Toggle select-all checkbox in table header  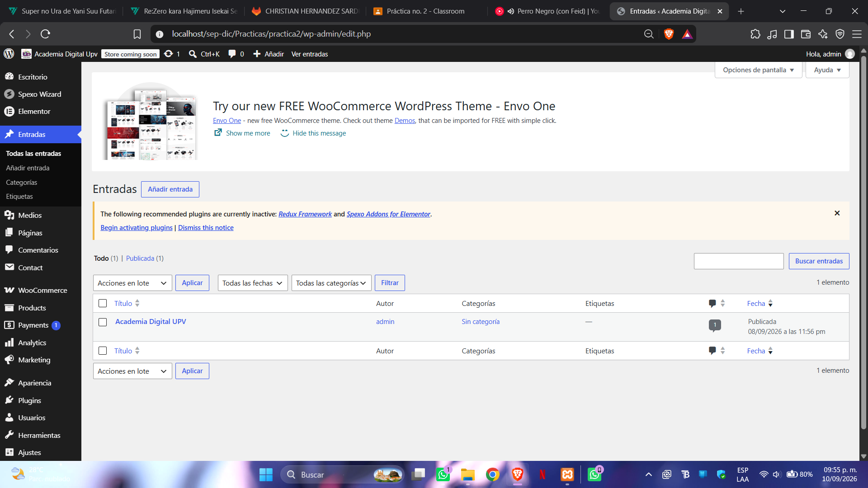(x=103, y=303)
